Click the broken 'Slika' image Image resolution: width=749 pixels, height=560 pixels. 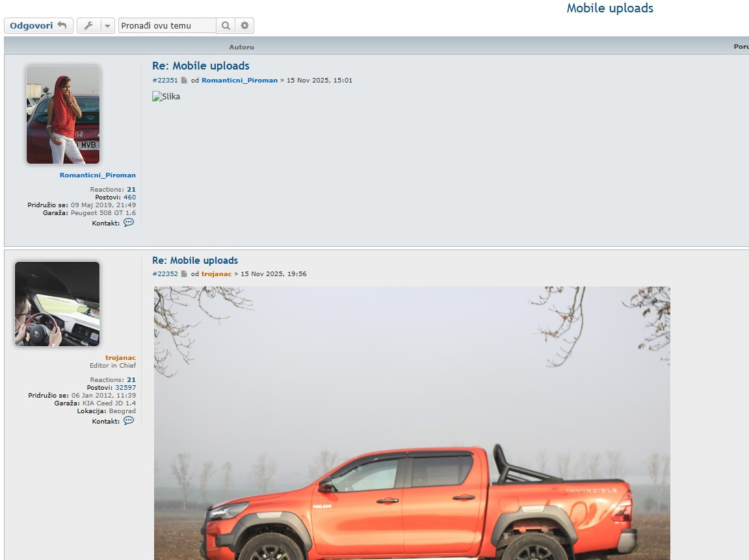(x=166, y=96)
